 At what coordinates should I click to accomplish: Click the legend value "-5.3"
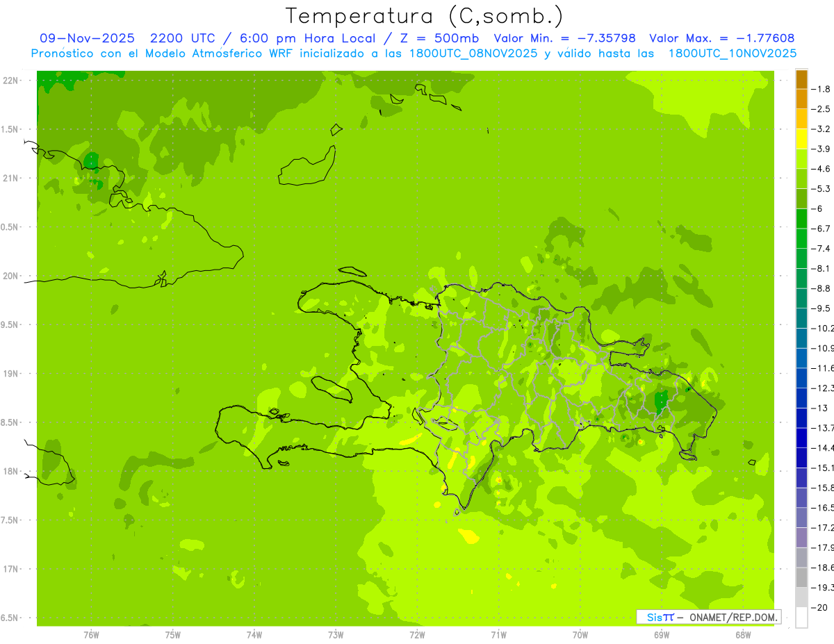[x=822, y=189]
